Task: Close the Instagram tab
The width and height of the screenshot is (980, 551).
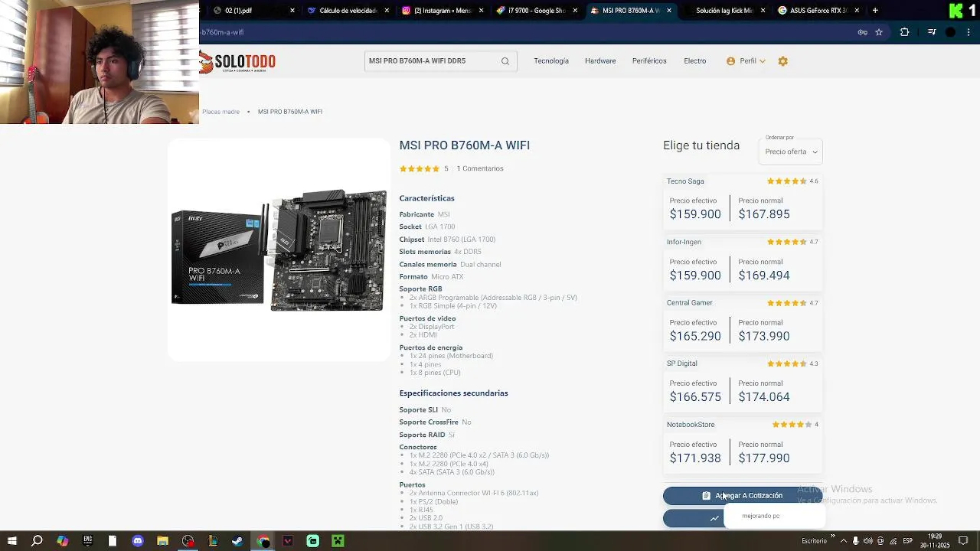Action: click(482, 11)
